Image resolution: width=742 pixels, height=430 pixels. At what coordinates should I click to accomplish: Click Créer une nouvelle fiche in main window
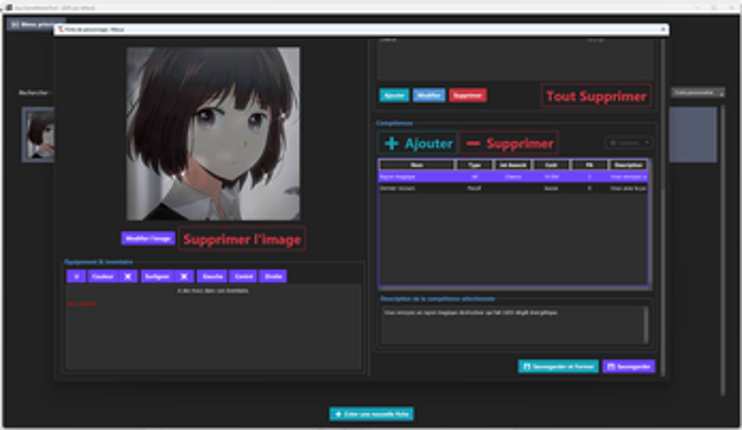(x=371, y=414)
